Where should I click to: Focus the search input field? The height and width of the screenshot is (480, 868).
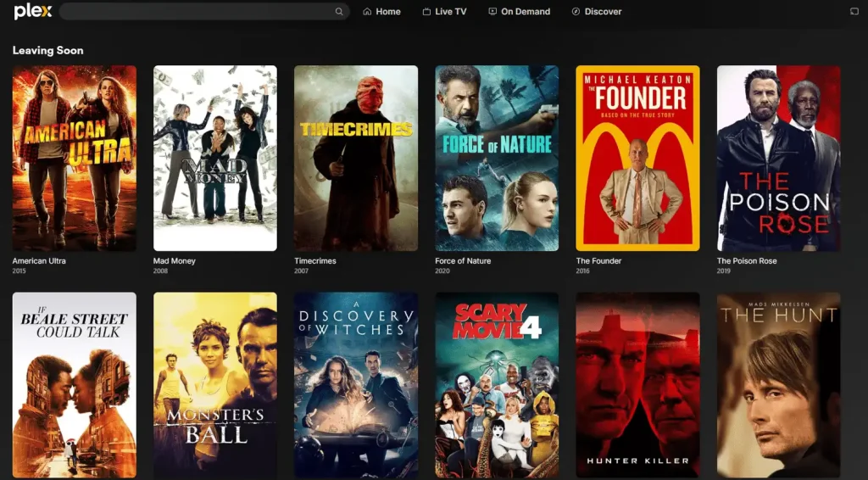click(204, 12)
